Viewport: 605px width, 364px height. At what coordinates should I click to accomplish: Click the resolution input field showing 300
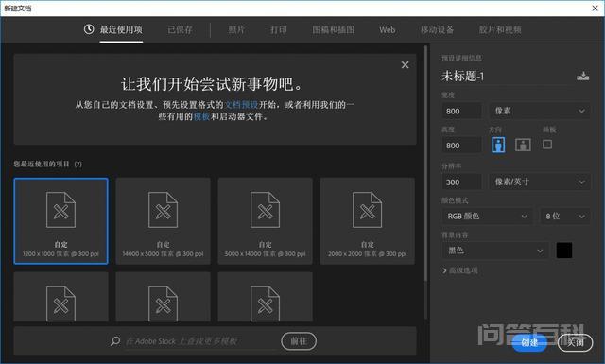(x=462, y=182)
